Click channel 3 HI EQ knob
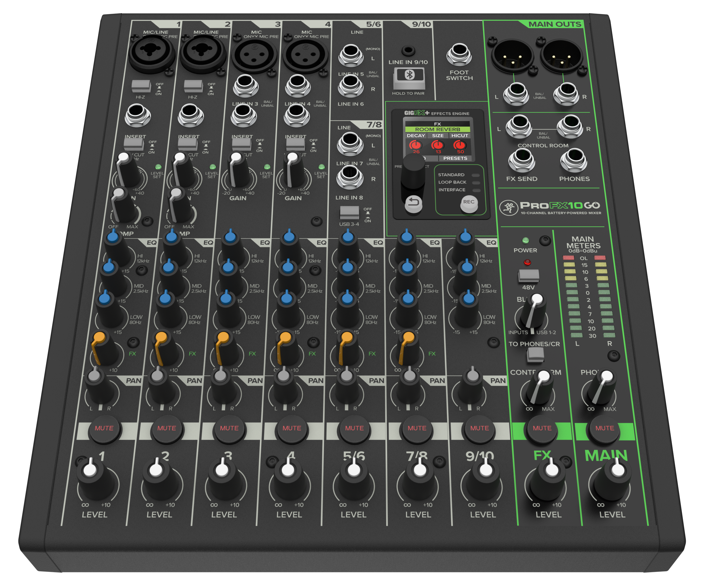Image resolution: width=704 pixels, height=588 pixels. (232, 248)
